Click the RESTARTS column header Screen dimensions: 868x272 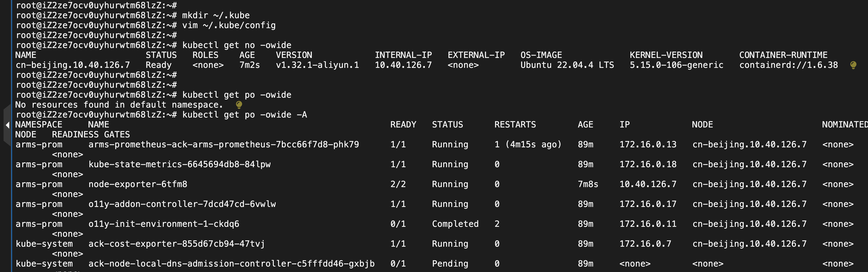tap(515, 125)
